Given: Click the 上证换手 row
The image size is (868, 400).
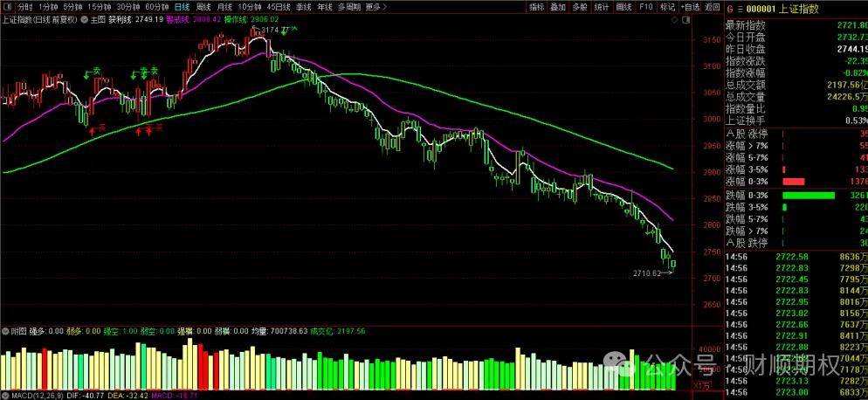Looking at the screenshot, I should 796,121.
